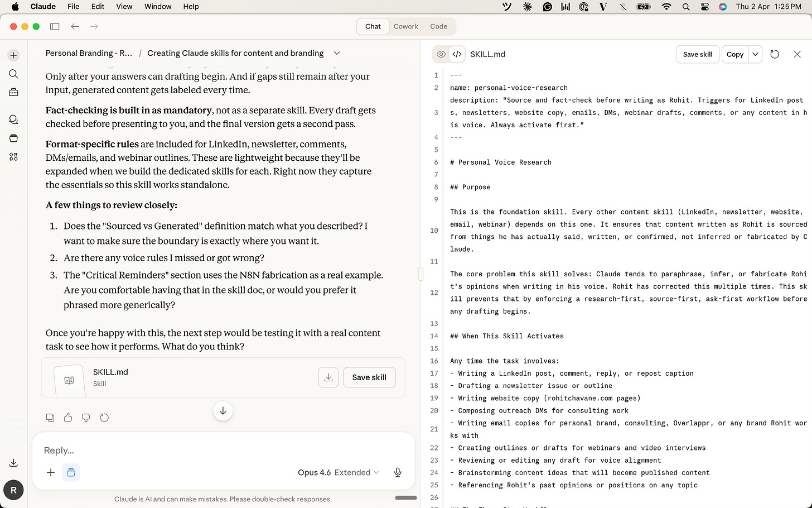Open the Window menu
812x508 pixels.
coord(158,7)
